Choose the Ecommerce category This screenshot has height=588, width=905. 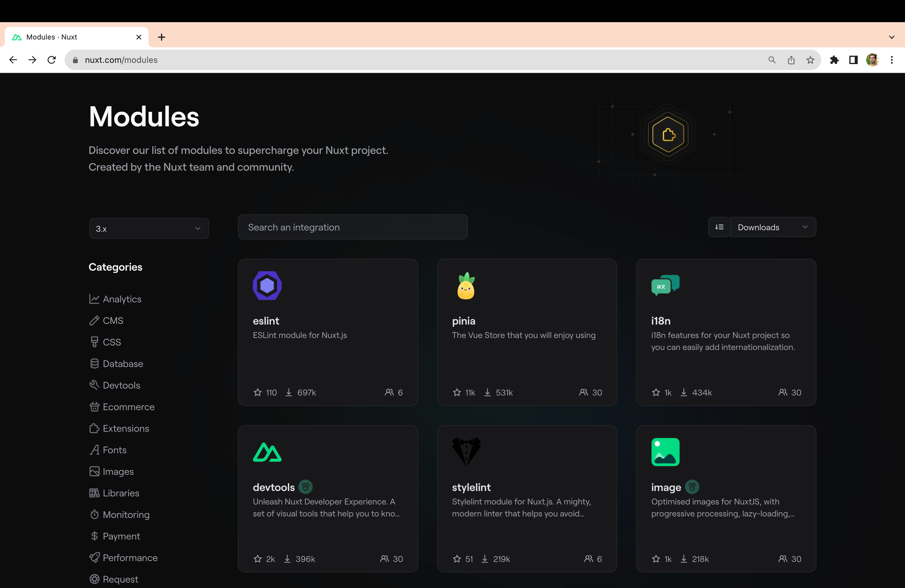[128, 407]
